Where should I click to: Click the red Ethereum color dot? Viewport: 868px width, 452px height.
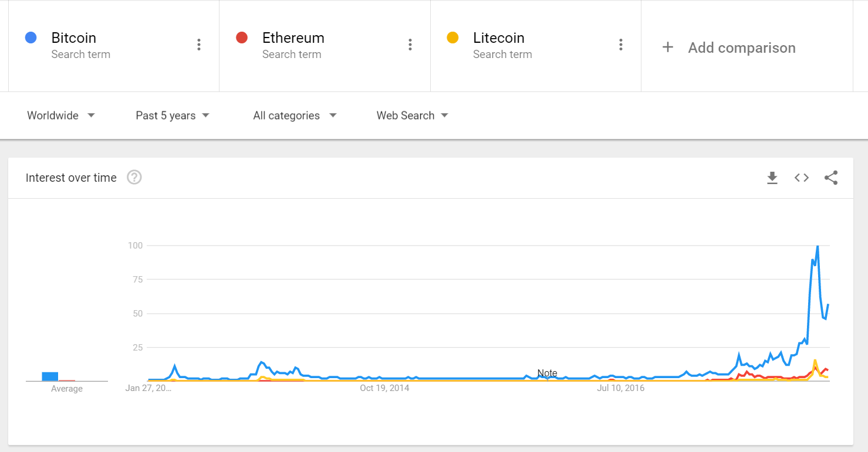(x=241, y=38)
